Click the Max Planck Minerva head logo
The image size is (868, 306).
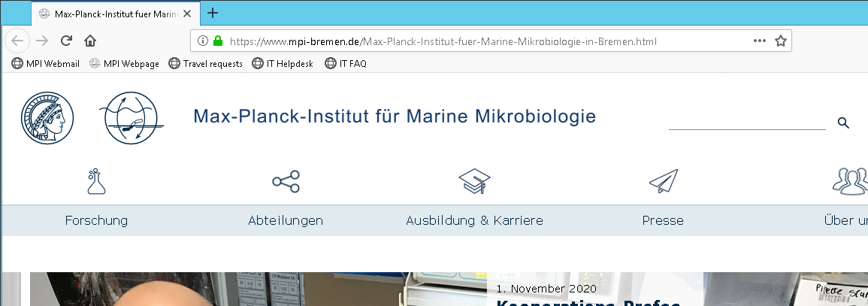click(x=47, y=119)
